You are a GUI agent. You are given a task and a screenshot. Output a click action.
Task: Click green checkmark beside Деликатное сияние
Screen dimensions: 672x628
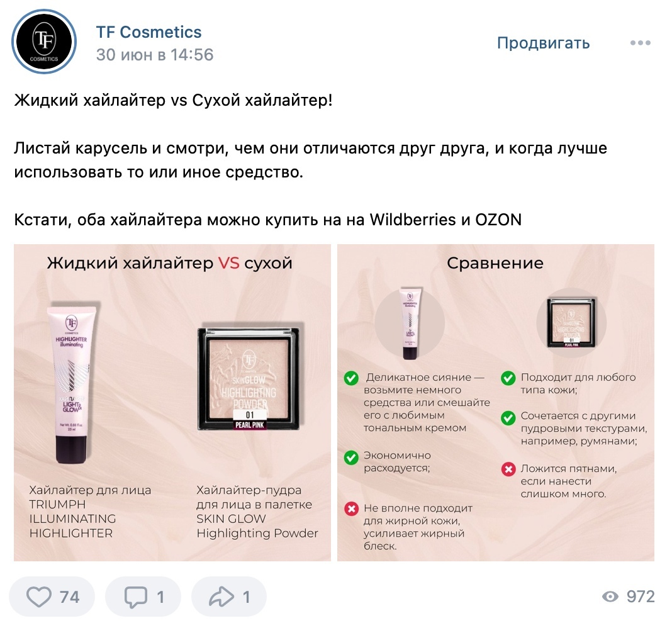(x=352, y=378)
